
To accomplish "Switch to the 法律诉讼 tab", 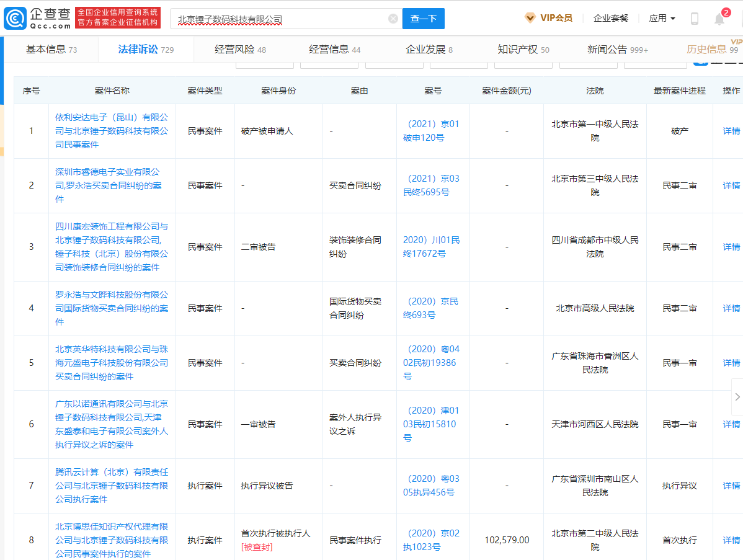I will coord(146,49).
